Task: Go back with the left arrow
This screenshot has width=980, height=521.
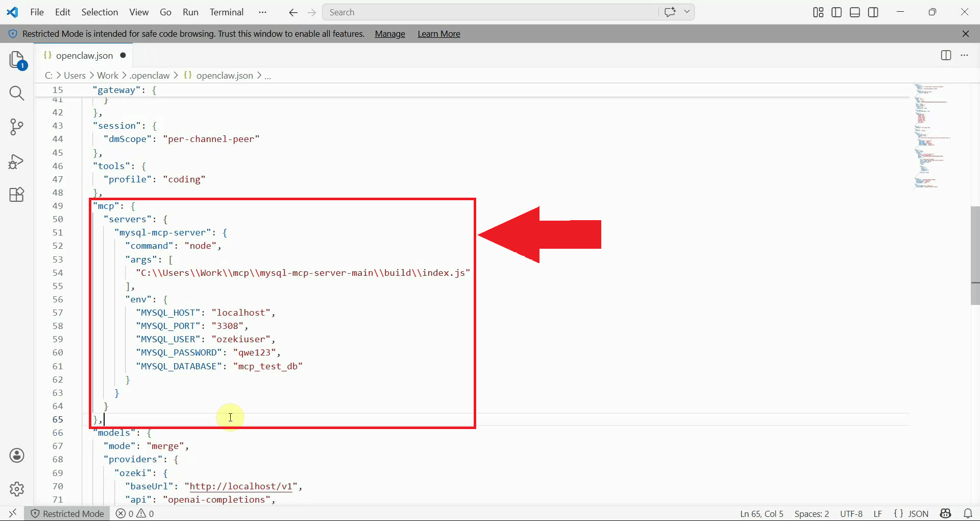Action: [293, 12]
